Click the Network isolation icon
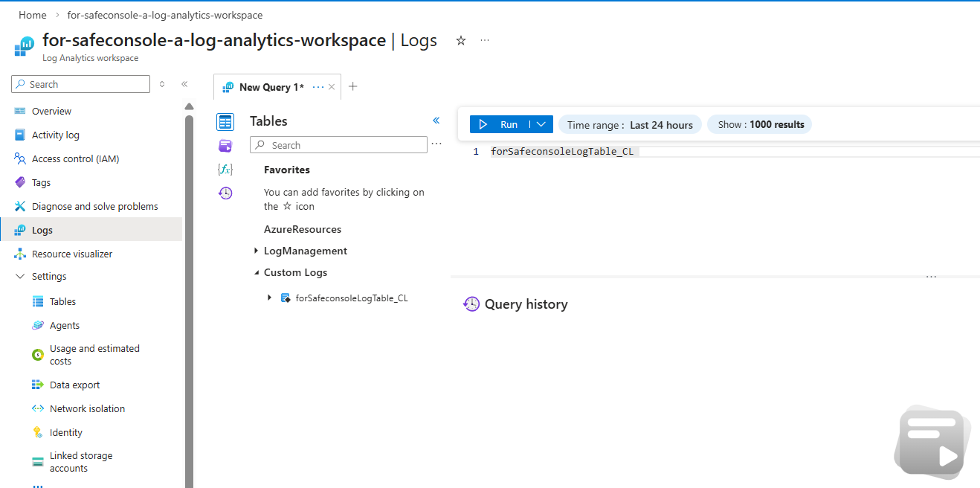Screen dimensions: 980x488 pyautogui.click(x=38, y=408)
